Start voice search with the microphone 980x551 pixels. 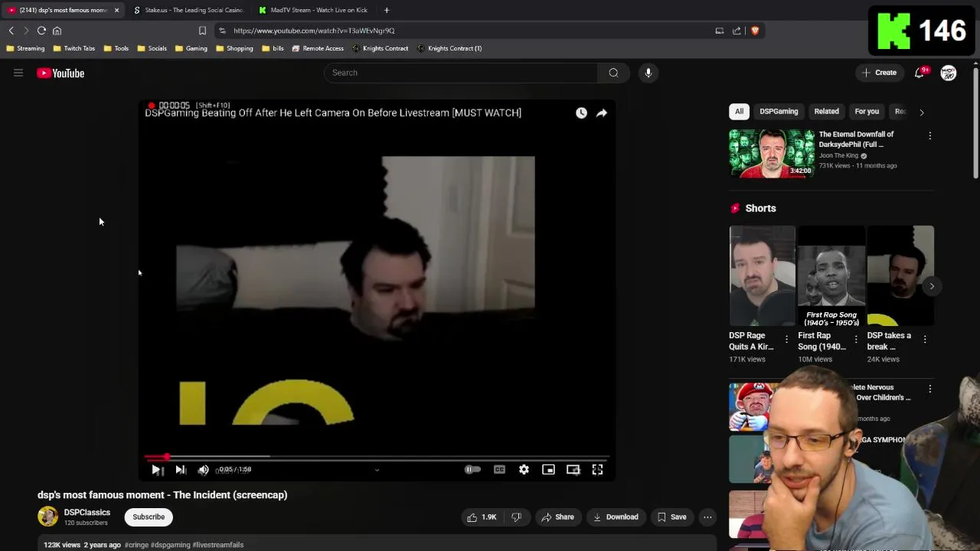pyautogui.click(x=648, y=73)
